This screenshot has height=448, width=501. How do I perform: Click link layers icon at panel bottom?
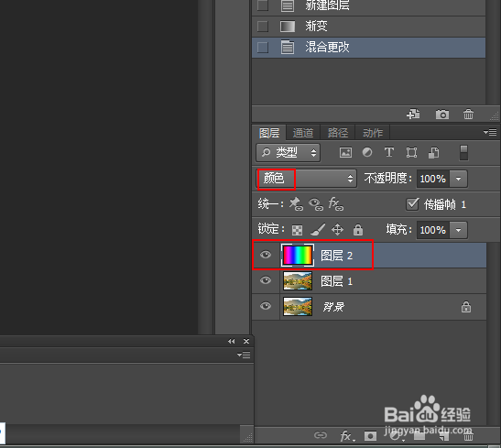click(321, 435)
